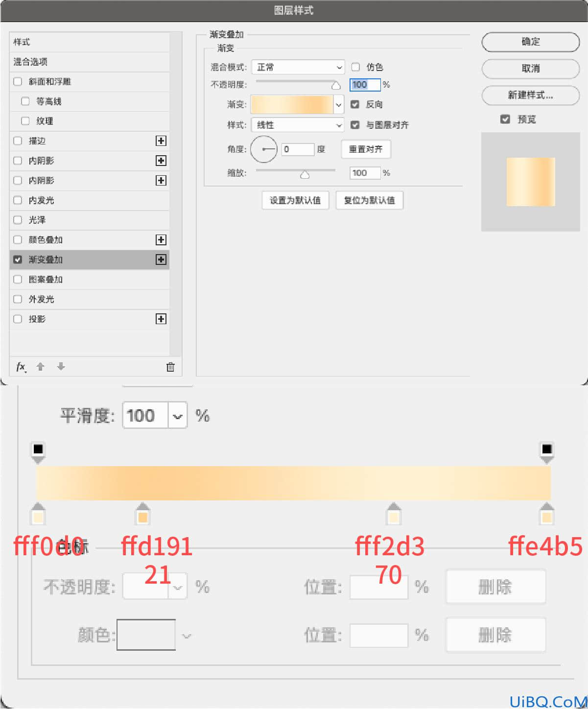Toggle 预览 preview checkbox
588x709 pixels.
[505, 119]
